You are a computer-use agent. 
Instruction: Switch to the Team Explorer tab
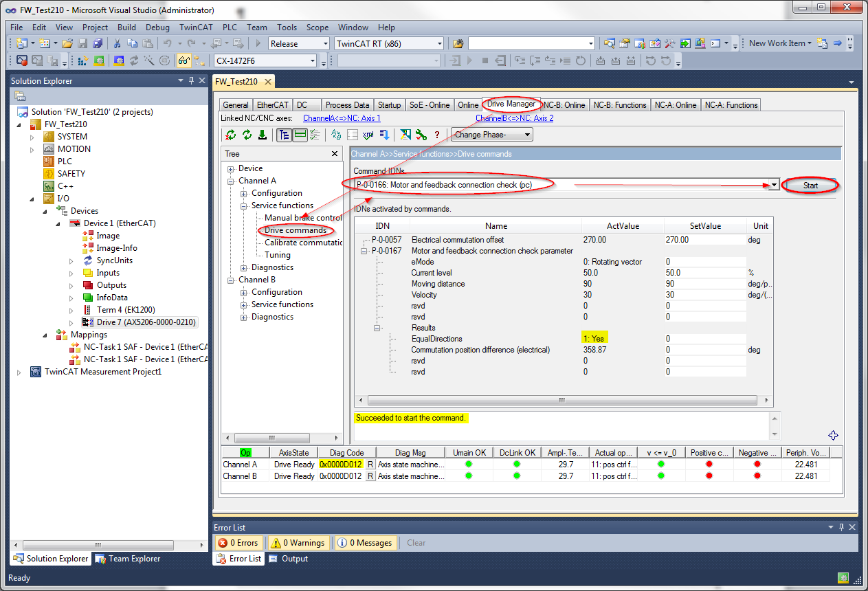point(128,559)
